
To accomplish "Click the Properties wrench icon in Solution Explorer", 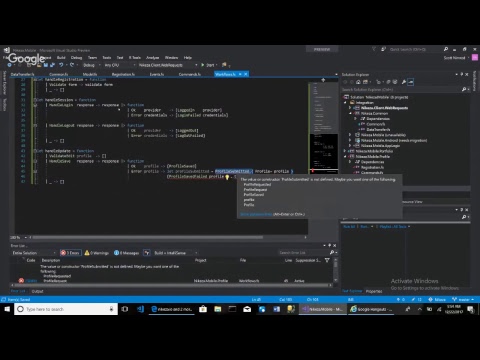I will pyautogui.click(x=404, y=82).
